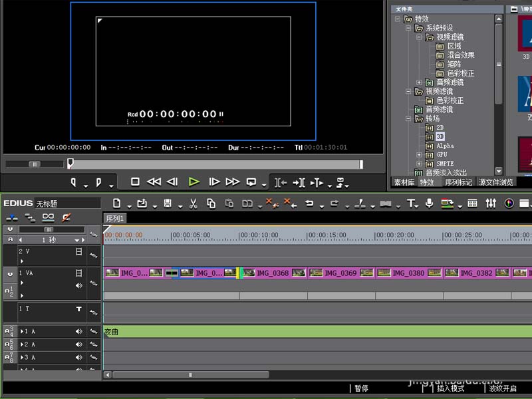Image resolution: width=532 pixels, height=399 pixels.
Task: Click the Add Cut Point icon
Action: 360,203
